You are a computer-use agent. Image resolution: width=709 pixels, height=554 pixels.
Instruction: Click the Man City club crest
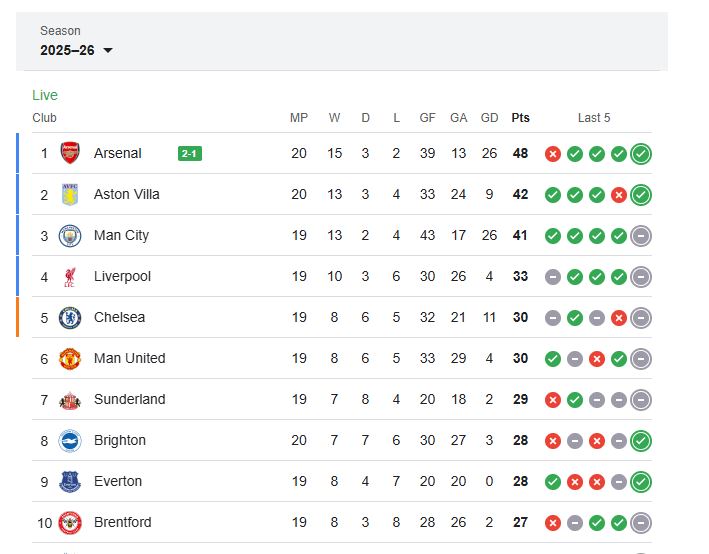(70, 235)
